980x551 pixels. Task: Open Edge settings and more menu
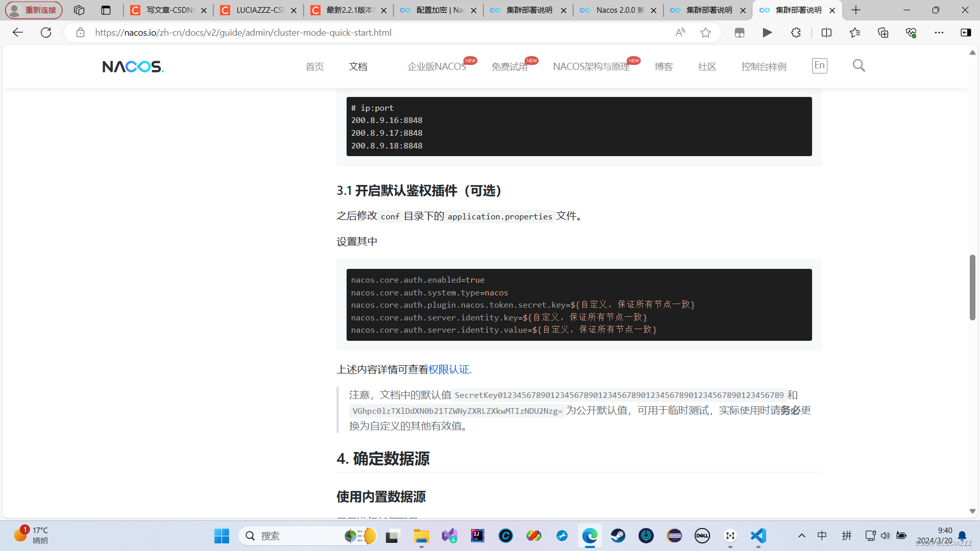coord(939,33)
